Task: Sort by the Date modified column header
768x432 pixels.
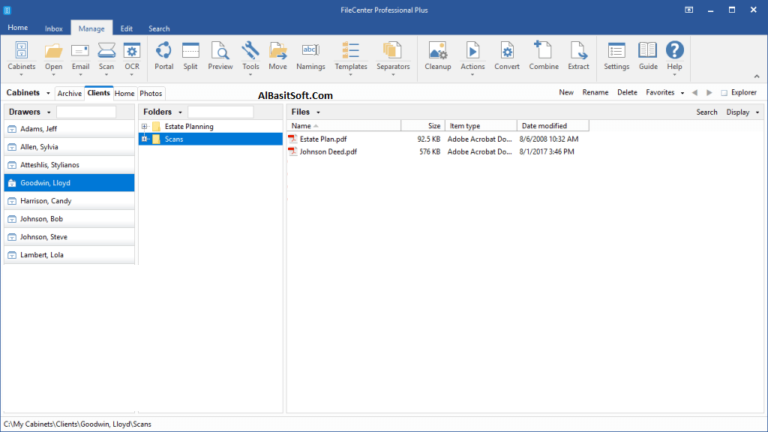Action: pyautogui.click(x=553, y=126)
